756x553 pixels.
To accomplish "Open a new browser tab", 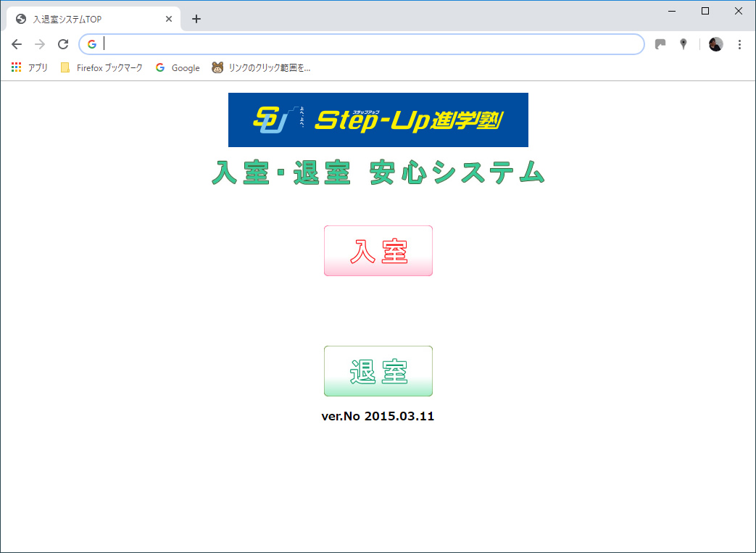I will click(x=196, y=19).
